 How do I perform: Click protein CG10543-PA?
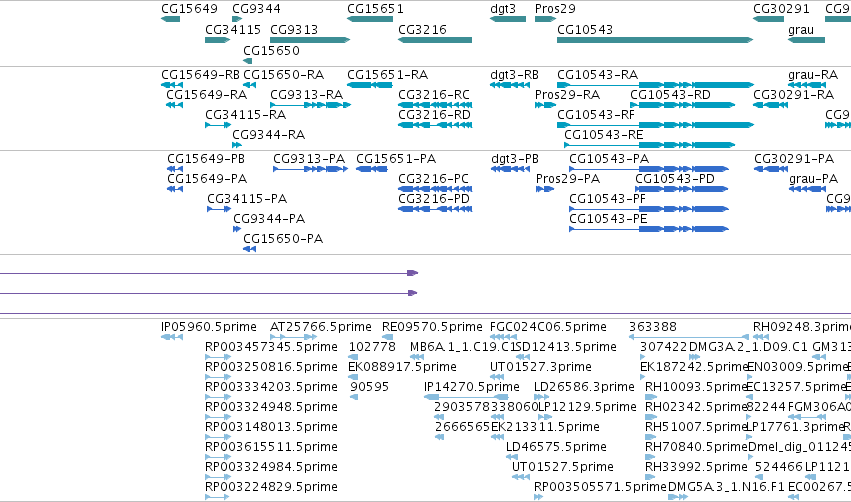coord(649,169)
